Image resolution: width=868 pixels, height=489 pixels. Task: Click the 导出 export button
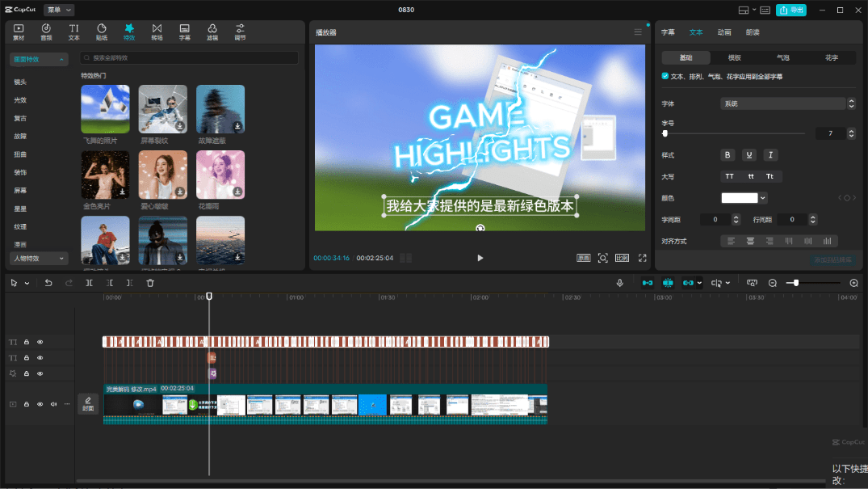(x=791, y=10)
